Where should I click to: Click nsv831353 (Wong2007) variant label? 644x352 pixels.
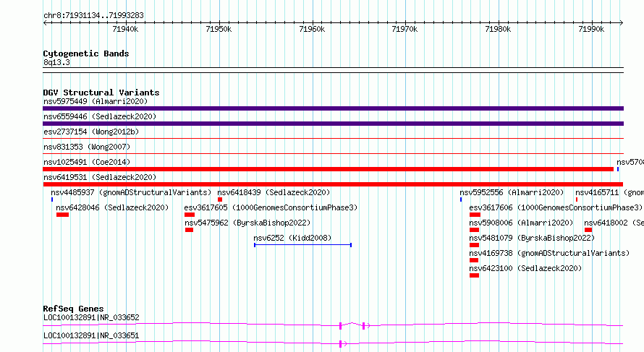click(87, 147)
